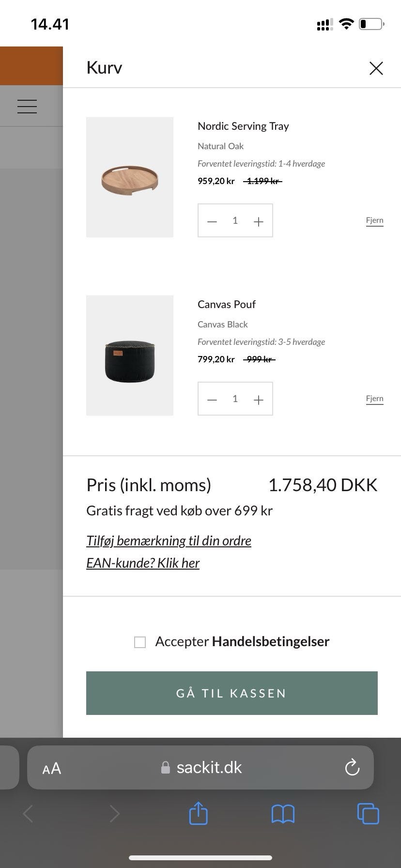Screen dimensions: 401x868
Task: Show Safari tab overview
Action: [x=368, y=813]
